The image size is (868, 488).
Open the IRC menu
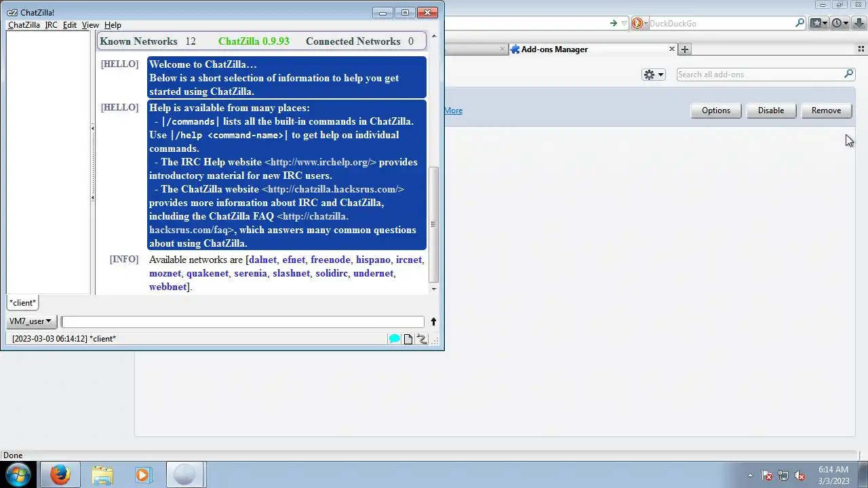[x=52, y=25]
